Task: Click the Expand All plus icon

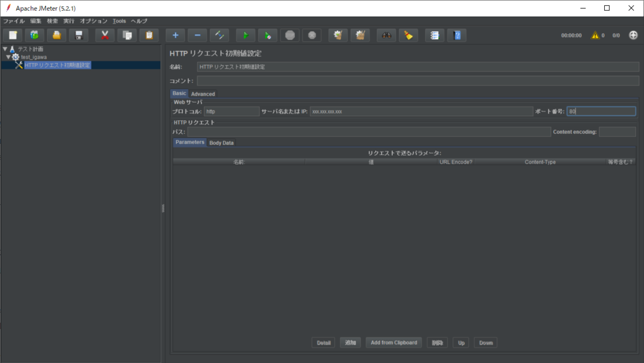Action: pos(175,35)
